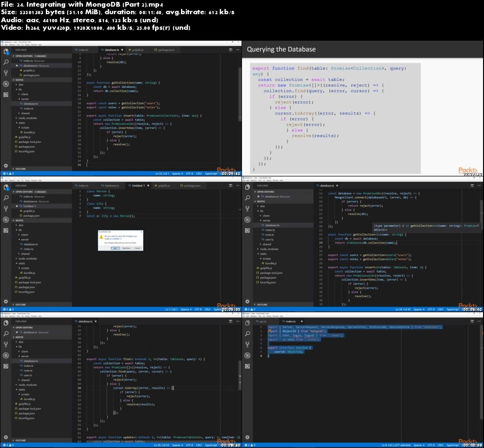Click split editor icon in top-left frame

tap(231, 50)
